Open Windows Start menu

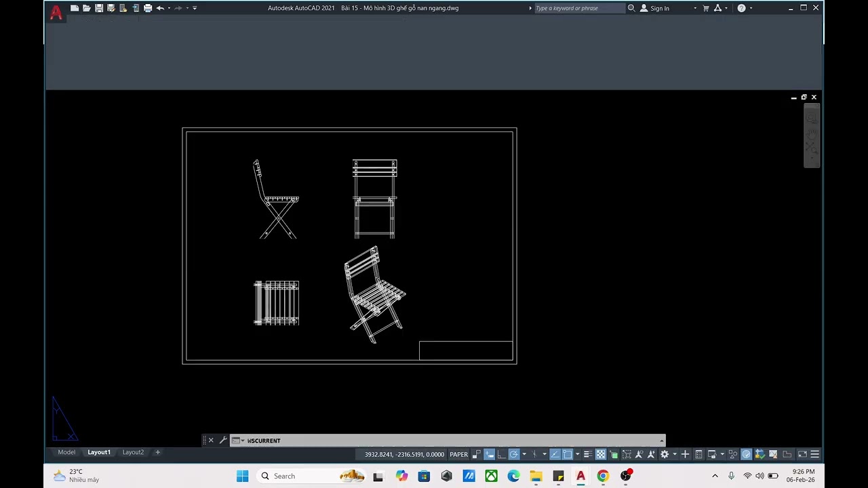(x=242, y=476)
